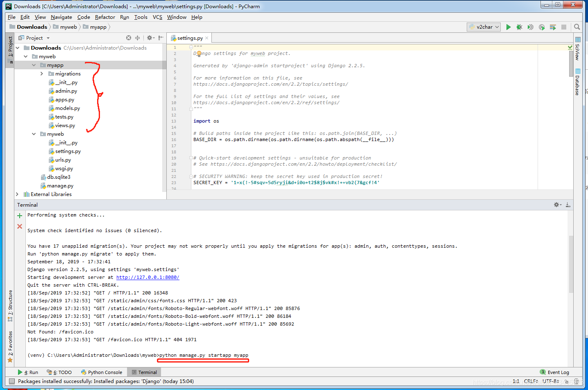Toggle the 1: Project side tab

tap(10, 50)
